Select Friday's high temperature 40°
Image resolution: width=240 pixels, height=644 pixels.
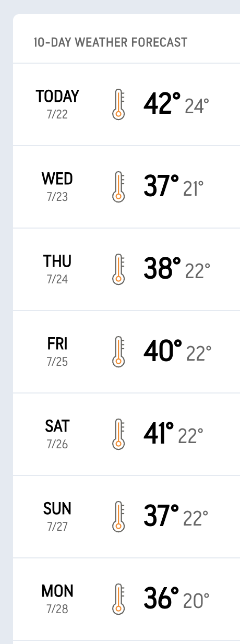click(163, 351)
